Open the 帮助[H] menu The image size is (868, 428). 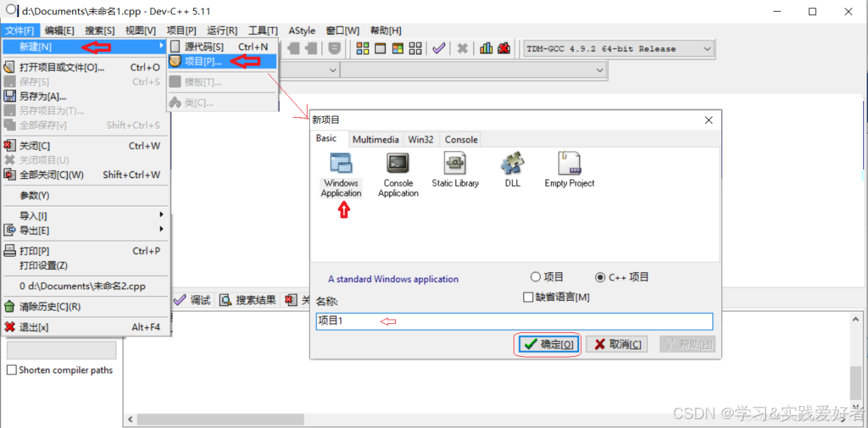tap(386, 30)
